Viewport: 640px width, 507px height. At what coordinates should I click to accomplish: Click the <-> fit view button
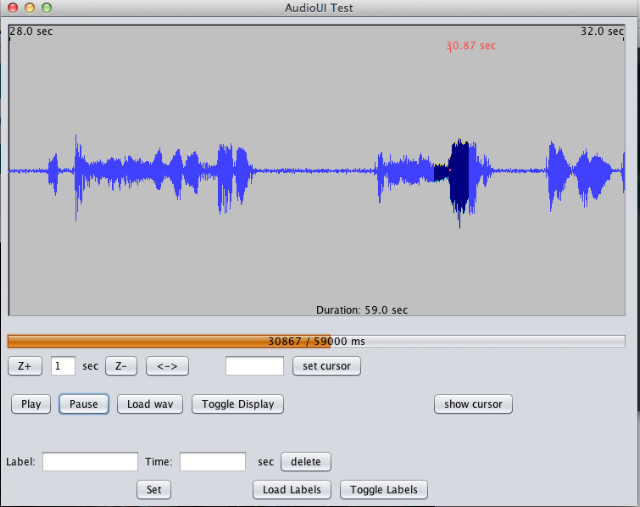point(167,366)
